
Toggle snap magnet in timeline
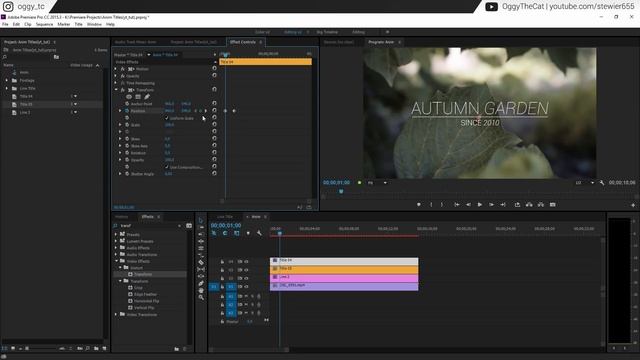(x=225, y=233)
